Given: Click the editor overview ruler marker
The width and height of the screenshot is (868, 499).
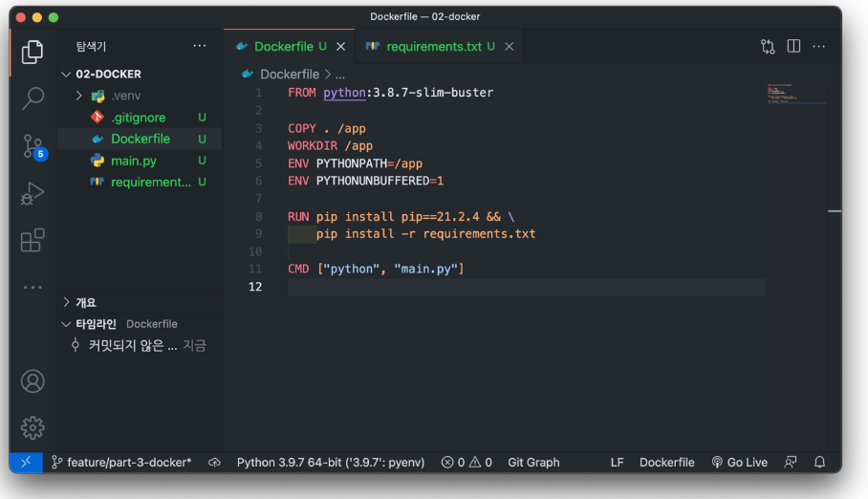Looking at the screenshot, I should point(835,211).
